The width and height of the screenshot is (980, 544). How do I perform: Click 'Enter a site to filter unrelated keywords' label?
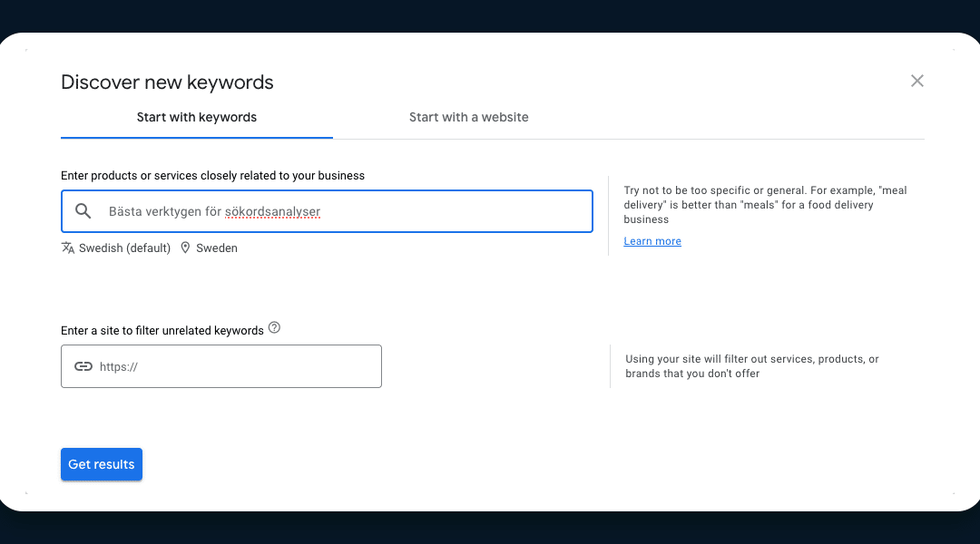(x=162, y=330)
